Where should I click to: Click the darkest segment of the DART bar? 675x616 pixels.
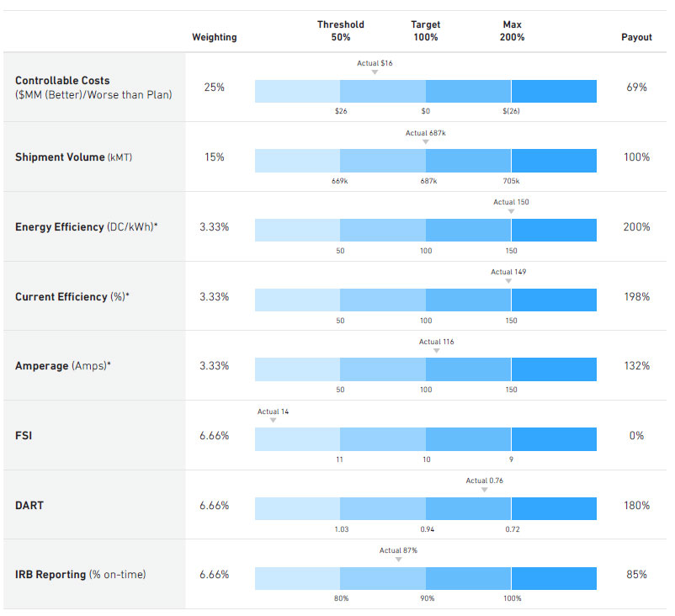pos(554,508)
